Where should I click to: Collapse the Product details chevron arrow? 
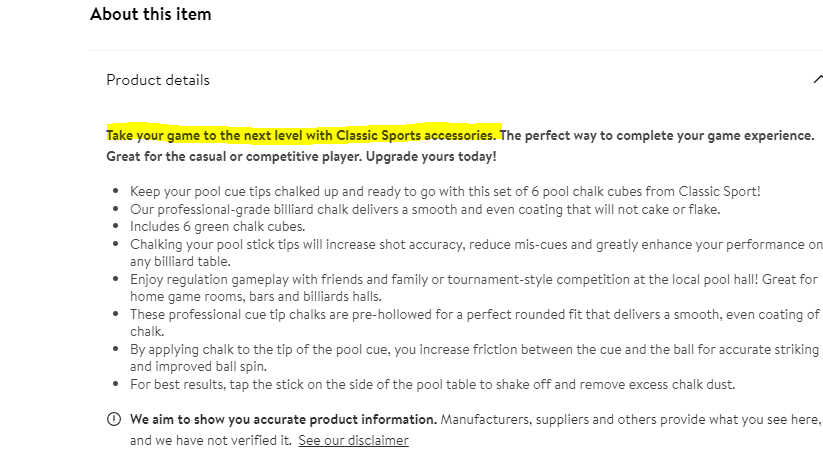point(818,80)
